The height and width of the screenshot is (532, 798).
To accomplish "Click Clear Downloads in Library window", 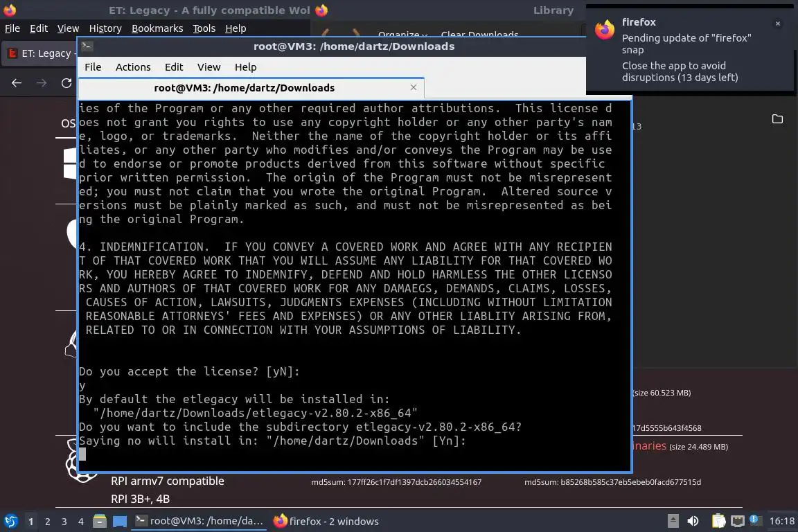I will (x=479, y=34).
